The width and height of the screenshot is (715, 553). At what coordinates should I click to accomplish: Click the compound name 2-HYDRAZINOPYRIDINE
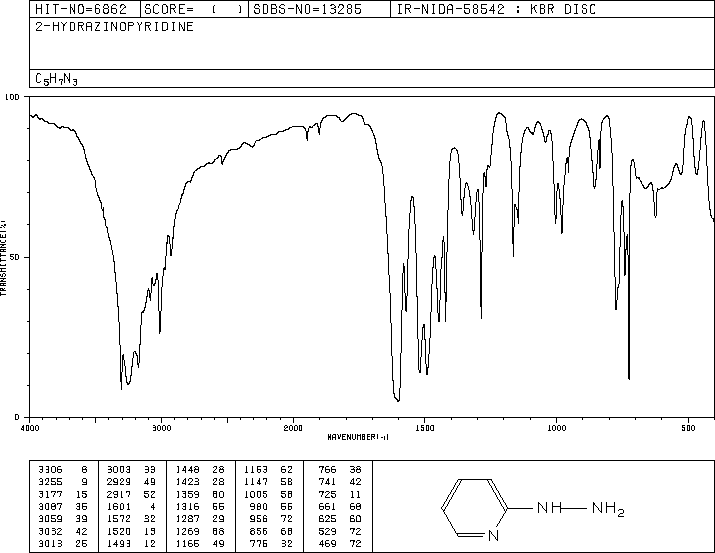[x=114, y=27]
